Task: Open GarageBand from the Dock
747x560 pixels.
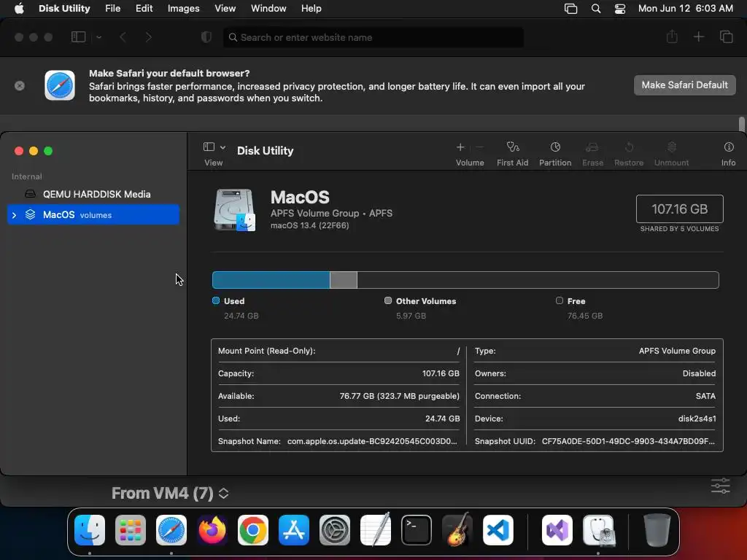Action: 457,530
